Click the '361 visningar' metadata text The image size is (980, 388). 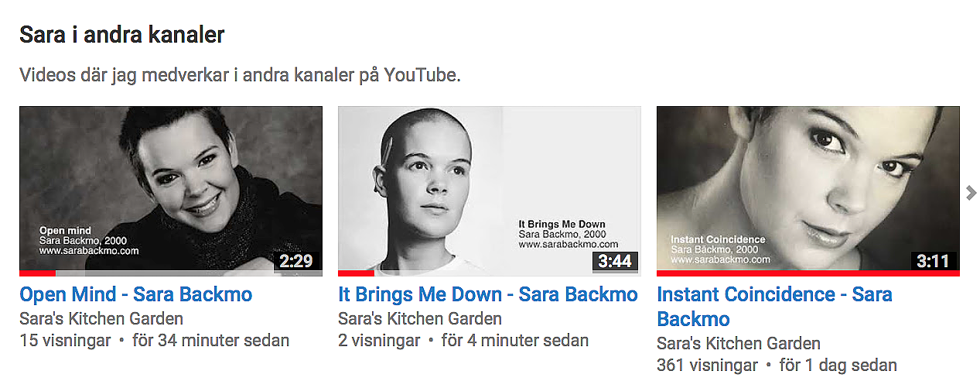click(x=707, y=365)
